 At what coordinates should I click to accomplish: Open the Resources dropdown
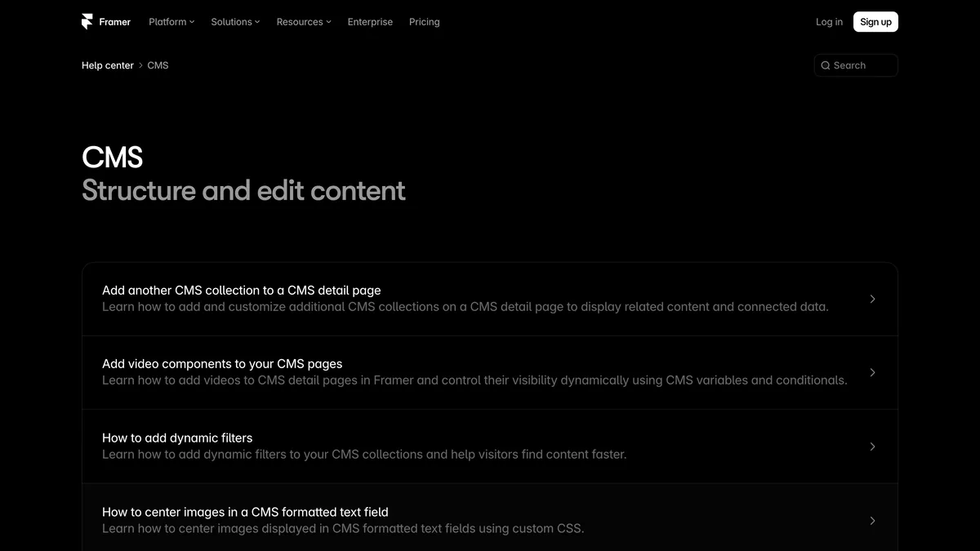pos(304,22)
